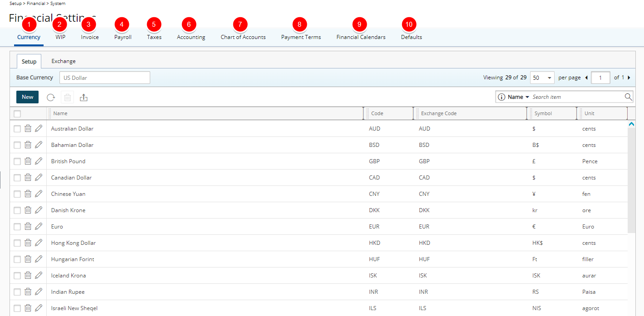Open the Taxes tab

coord(154,37)
